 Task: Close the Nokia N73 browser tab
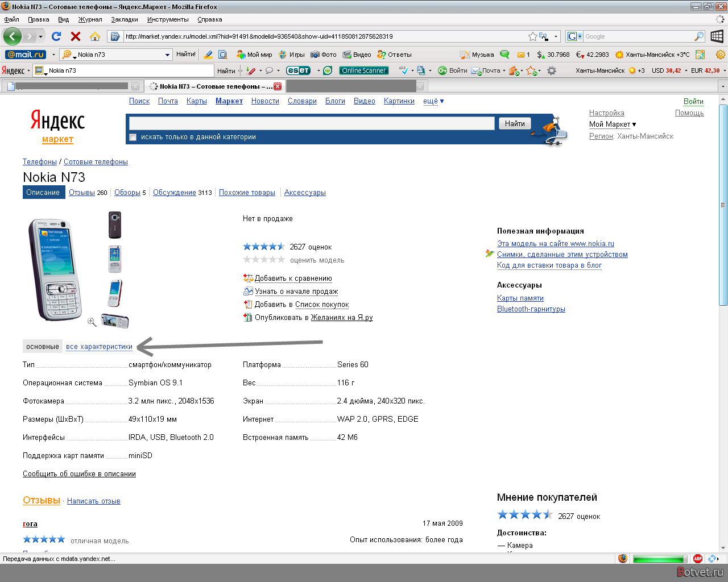[x=278, y=86]
